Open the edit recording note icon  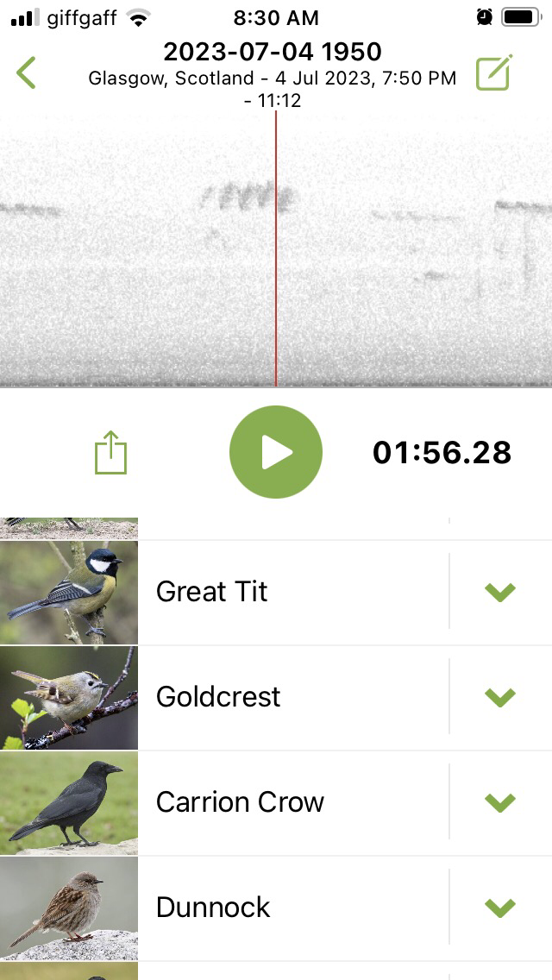494,73
